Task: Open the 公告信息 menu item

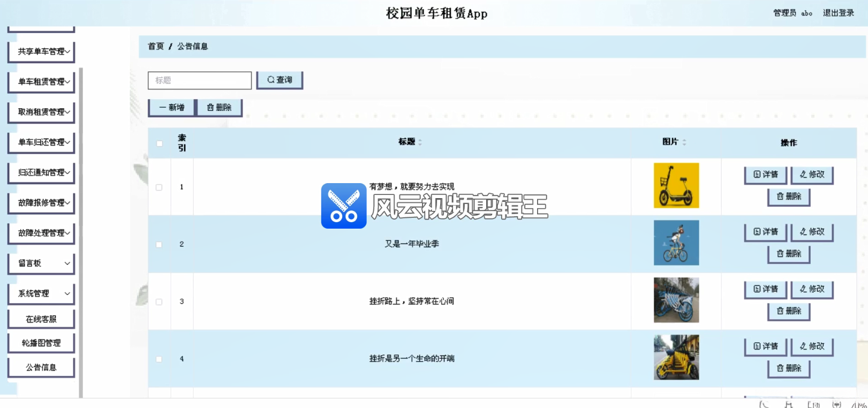Action: pos(41,367)
